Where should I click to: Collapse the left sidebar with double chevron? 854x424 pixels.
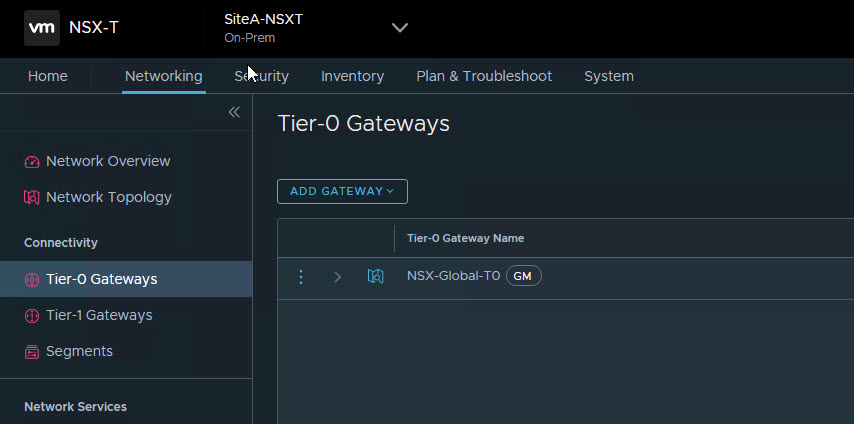[234, 112]
